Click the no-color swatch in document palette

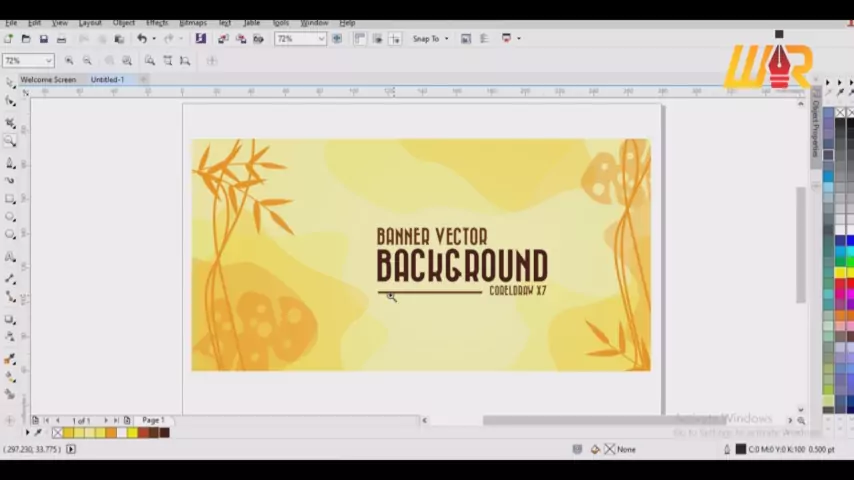pyautogui.click(x=57, y=433)
